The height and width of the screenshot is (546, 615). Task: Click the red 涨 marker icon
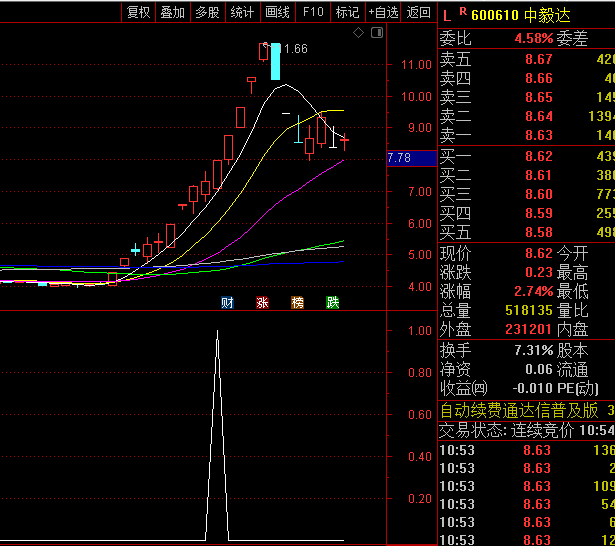(x=263, y=302)
